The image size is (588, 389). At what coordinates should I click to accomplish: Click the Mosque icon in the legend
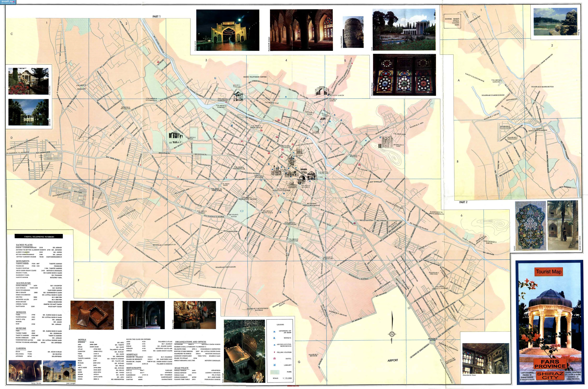[x=274, y=338]
